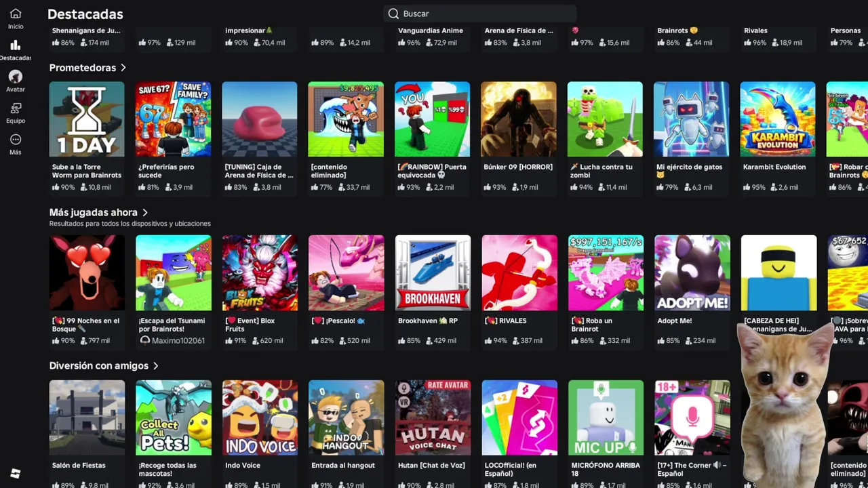868x488 pixels.
Task: Open ¡Pescalo! game thumbnail
Action: 347,273
